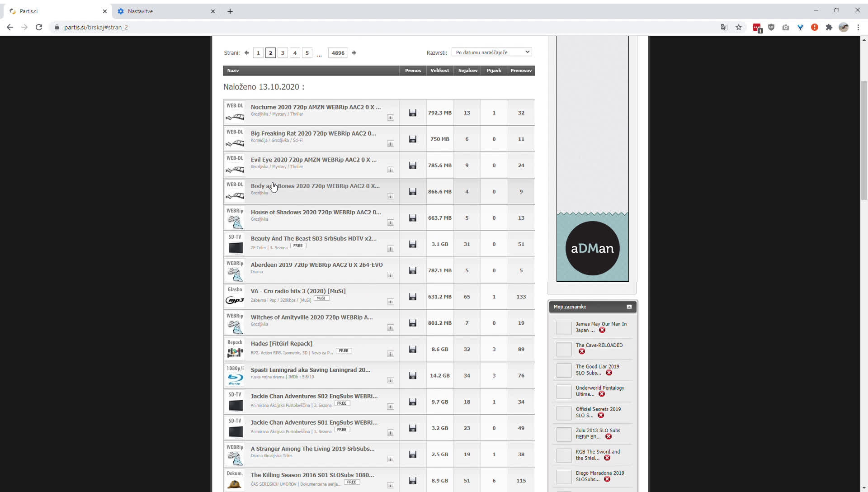868x492 pixels.
Task: Open Chrome's three-dot menu
Action: pyautogui.click(x=859, y=27)
